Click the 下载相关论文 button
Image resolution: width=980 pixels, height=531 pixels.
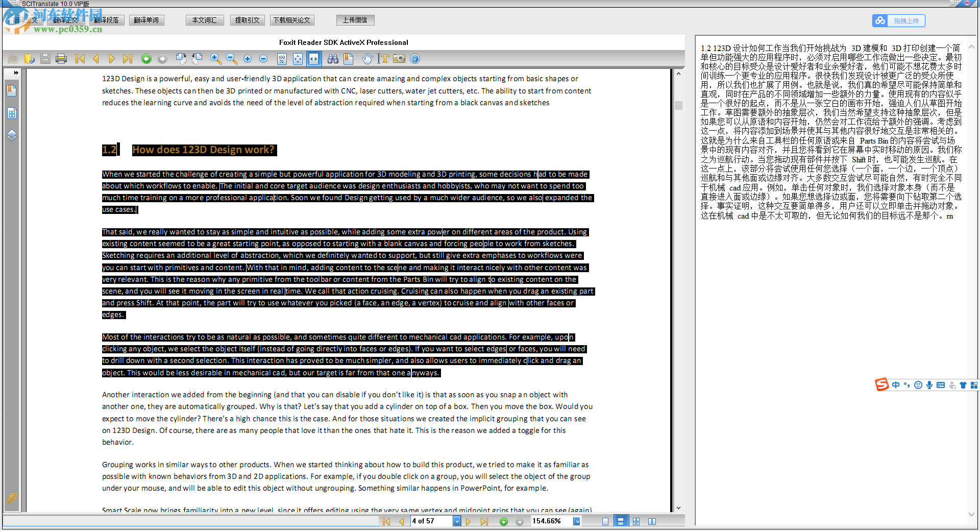pyautogui.click(x=292, y=20)
